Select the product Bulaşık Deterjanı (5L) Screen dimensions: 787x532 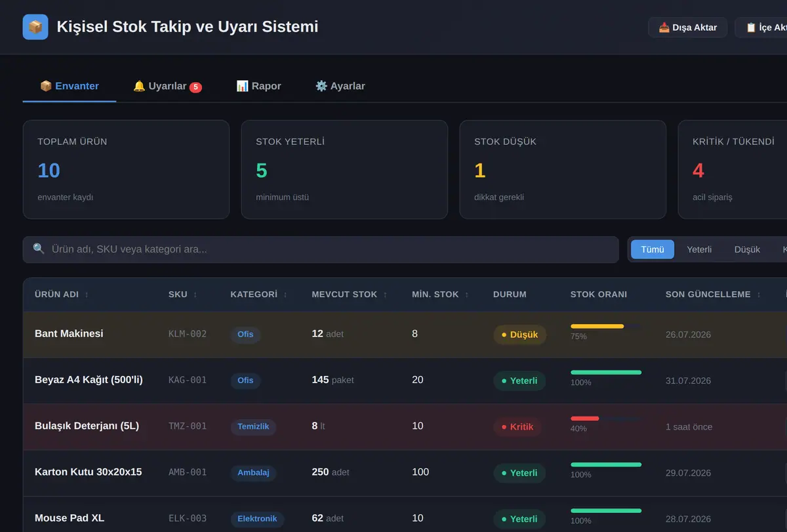coord(87,426)
